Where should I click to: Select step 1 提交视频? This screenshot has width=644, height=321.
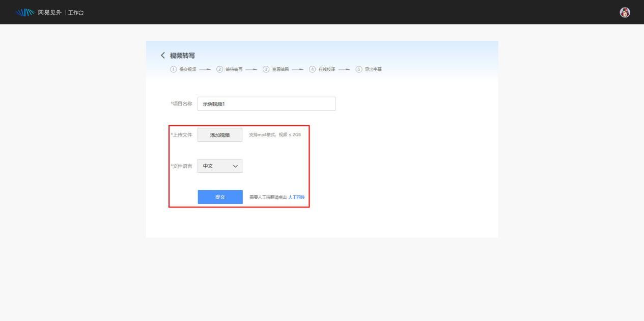point(183,69)
